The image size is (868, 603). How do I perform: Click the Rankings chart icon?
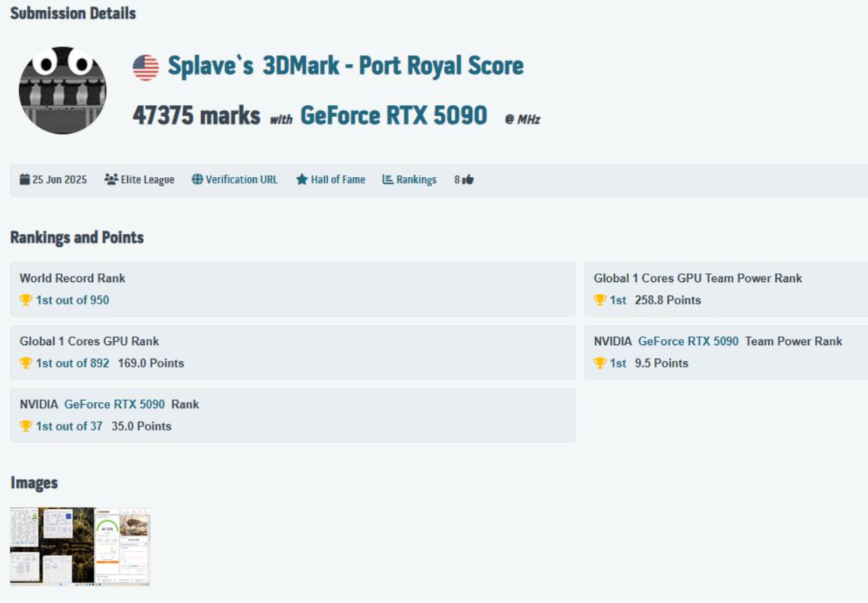tap(387, 179)
